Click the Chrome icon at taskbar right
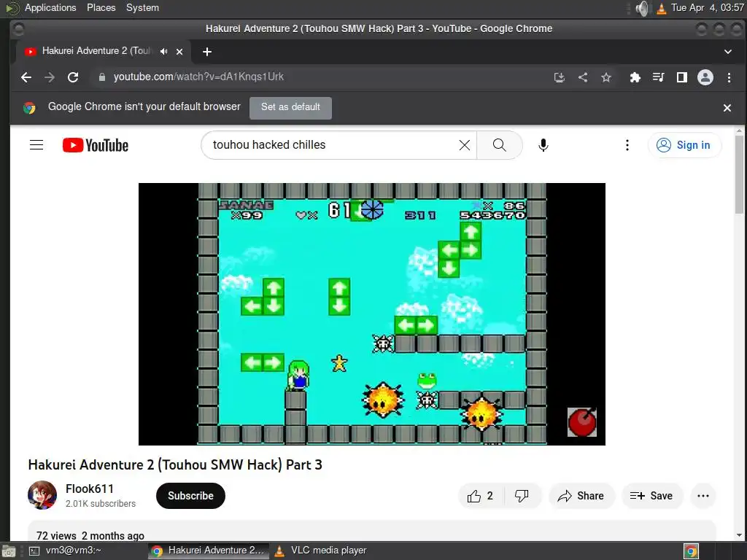 [x=691, y=551]
